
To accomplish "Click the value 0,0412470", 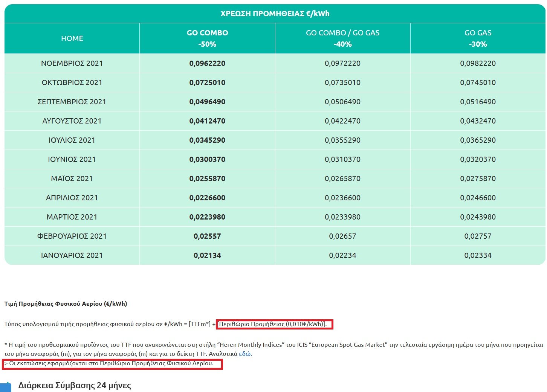I will (207, 121).
